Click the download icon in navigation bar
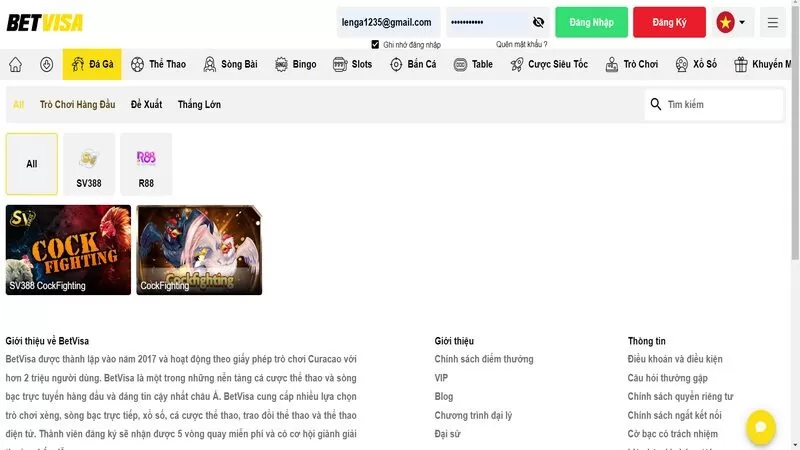Viewport: 800px width, 450px height. point(46,65)
